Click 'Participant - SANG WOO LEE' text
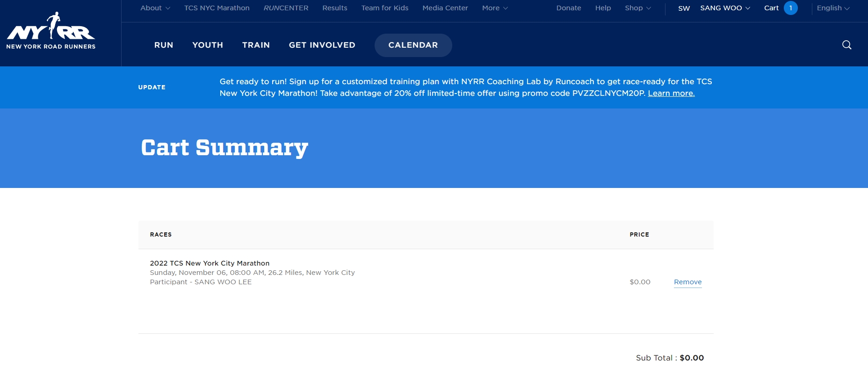868x382 pixels. 201,282
